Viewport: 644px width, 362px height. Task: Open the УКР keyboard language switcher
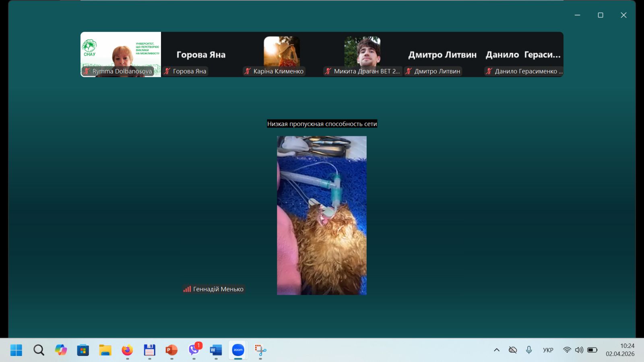point(548,350)
